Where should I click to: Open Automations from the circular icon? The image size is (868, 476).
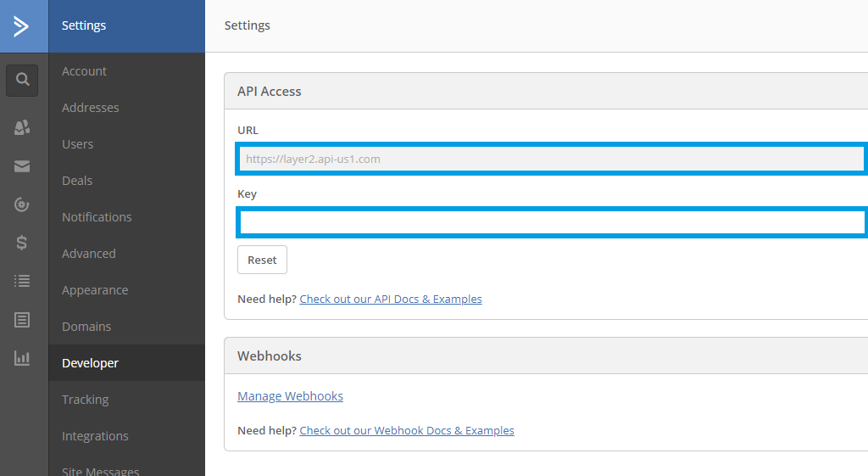coord(22,204)
